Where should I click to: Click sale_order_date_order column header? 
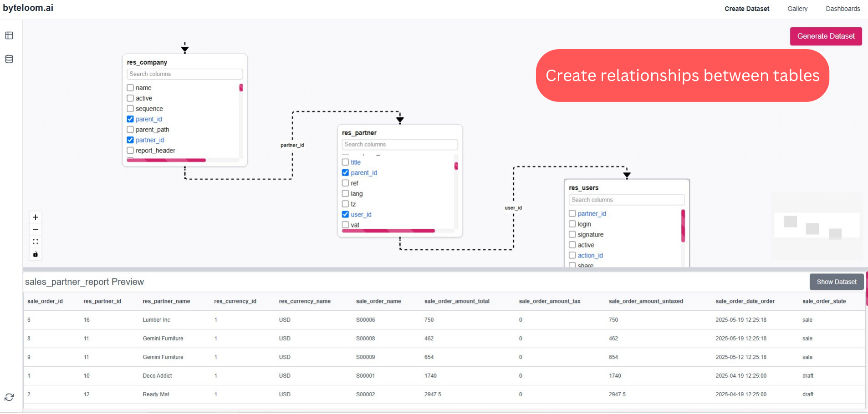pos(745,302)
